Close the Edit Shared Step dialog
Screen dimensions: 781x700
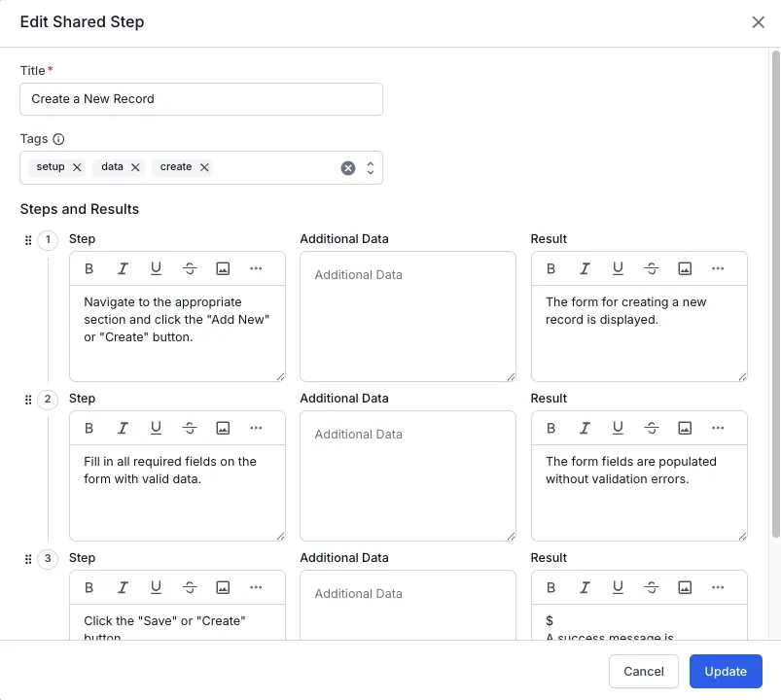(x=759, y=21)
